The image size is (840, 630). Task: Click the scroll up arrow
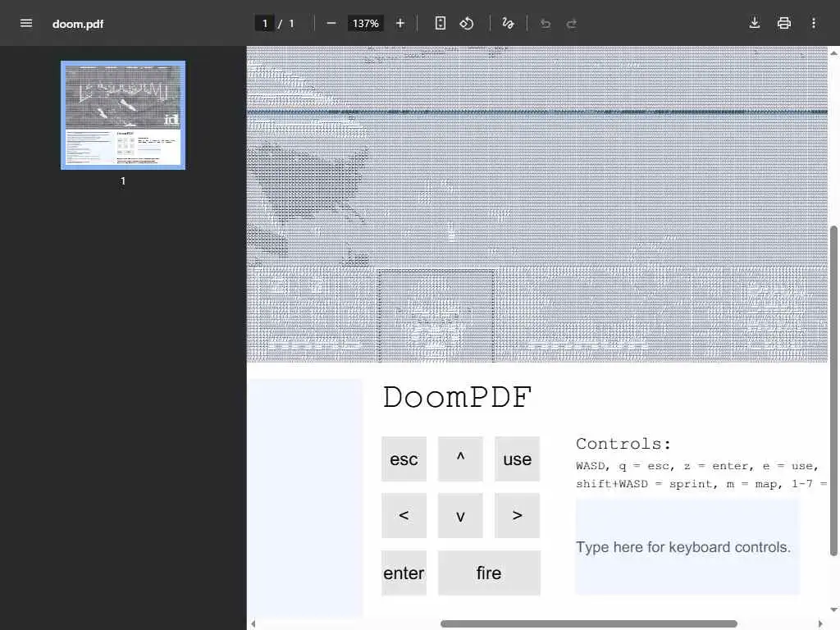[833, 52]
